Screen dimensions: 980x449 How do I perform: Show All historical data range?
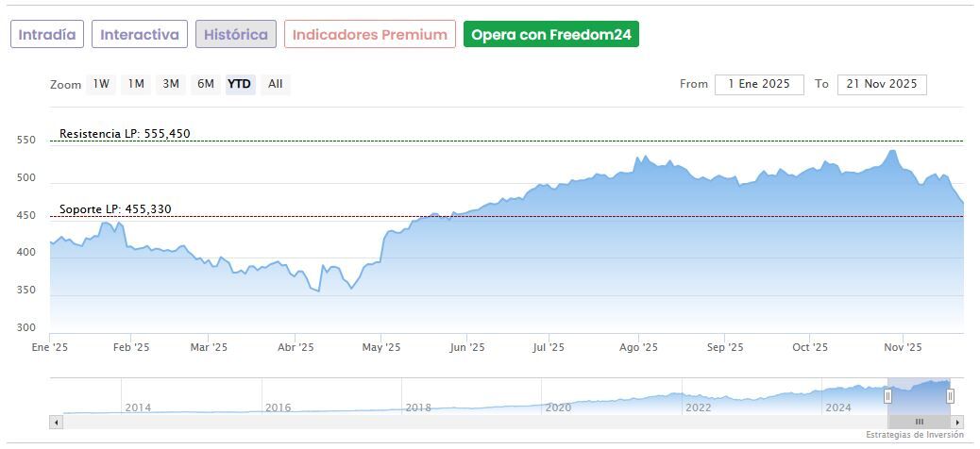[275, 84]
